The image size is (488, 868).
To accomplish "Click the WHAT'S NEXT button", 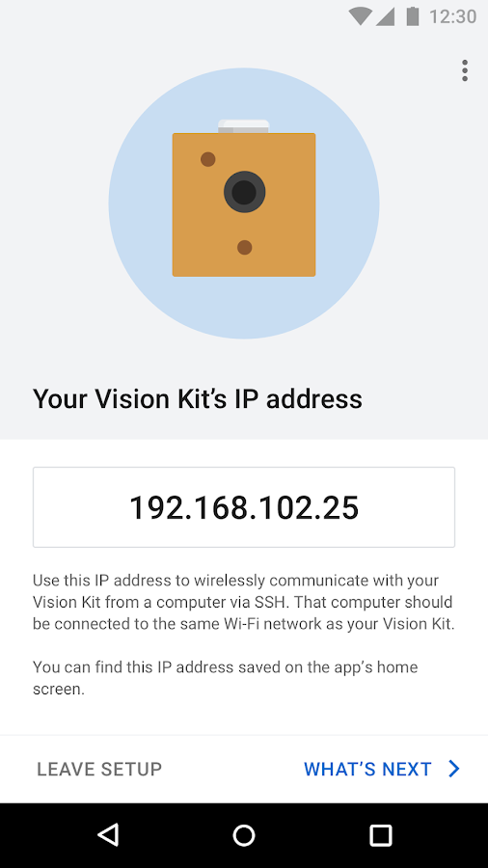I will pos(382,769).
